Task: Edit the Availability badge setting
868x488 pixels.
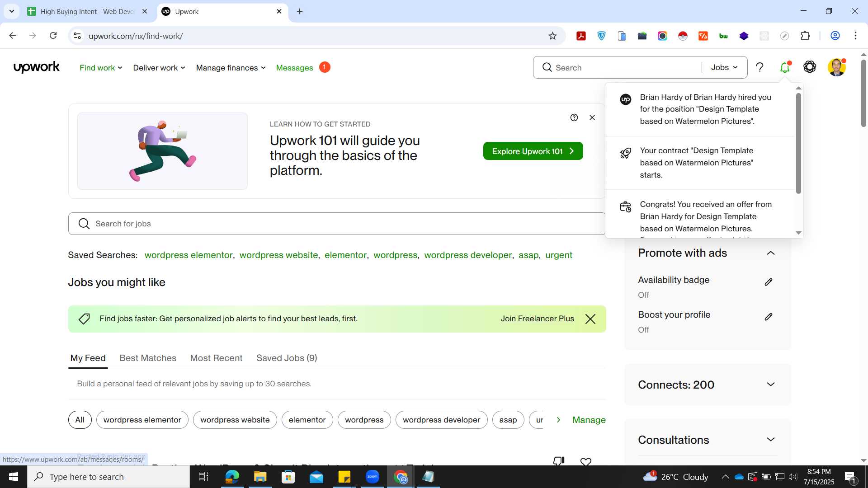Action: point(769,282)
